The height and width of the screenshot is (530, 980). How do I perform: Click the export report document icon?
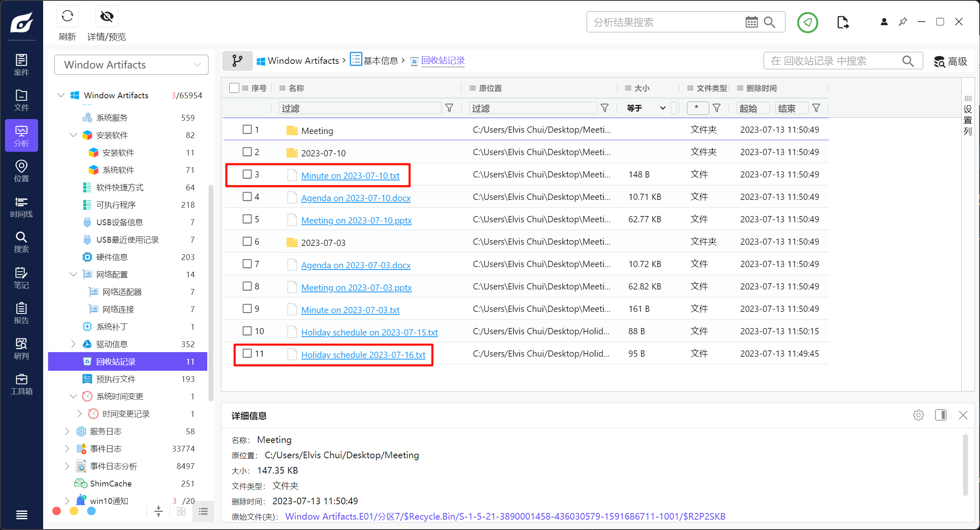(x=842, y=22)
